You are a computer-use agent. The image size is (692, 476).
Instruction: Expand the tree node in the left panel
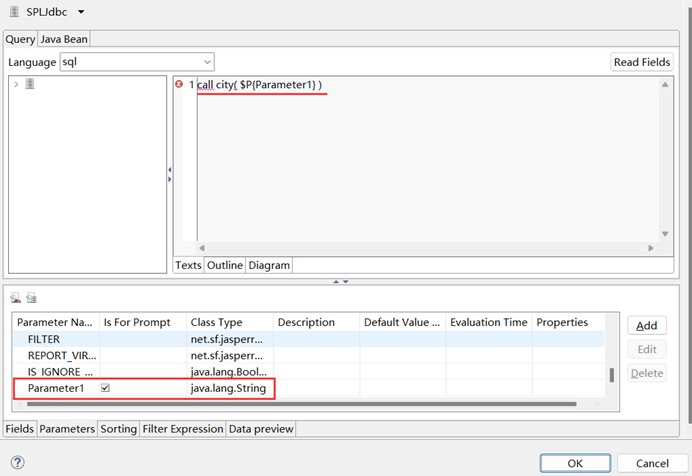click(x=16, y=84)
